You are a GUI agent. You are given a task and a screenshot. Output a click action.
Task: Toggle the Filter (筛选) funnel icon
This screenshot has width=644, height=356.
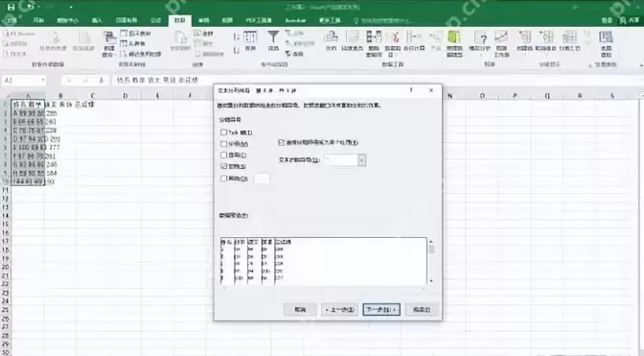[x=273, y=40]
